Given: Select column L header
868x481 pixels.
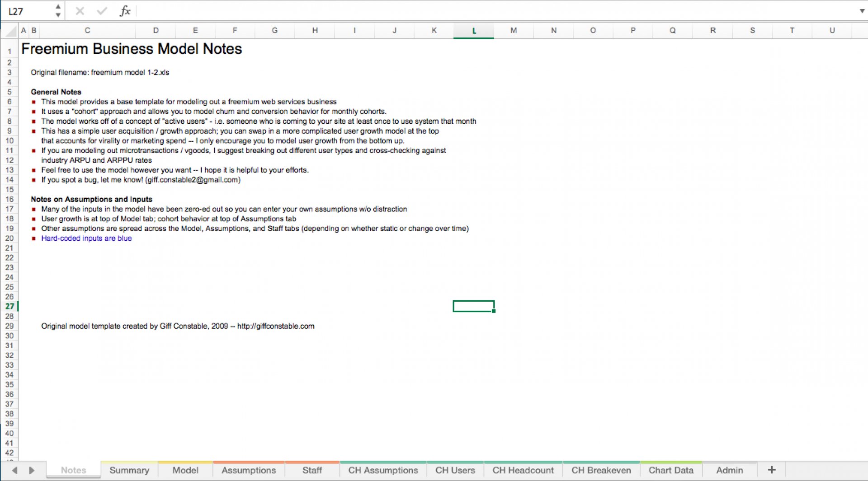Looking at the screenshot, I should pyautogui.click(x=474, y=31).
